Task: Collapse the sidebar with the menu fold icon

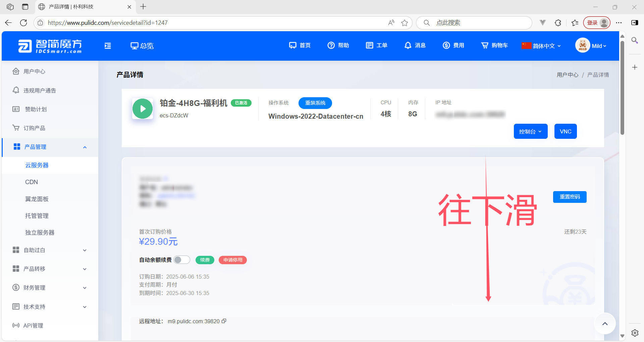Action: coord(108,46)
